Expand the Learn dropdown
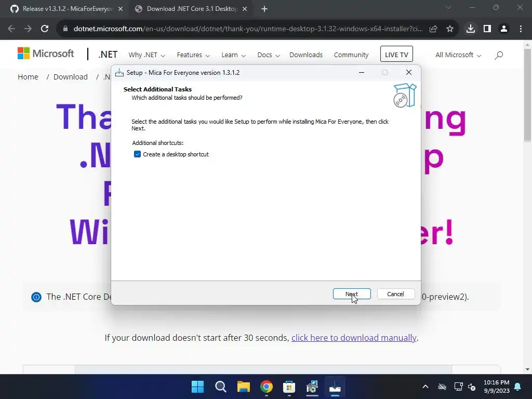Viewport: 532px width, 399px height. click(x=233, y=55)
